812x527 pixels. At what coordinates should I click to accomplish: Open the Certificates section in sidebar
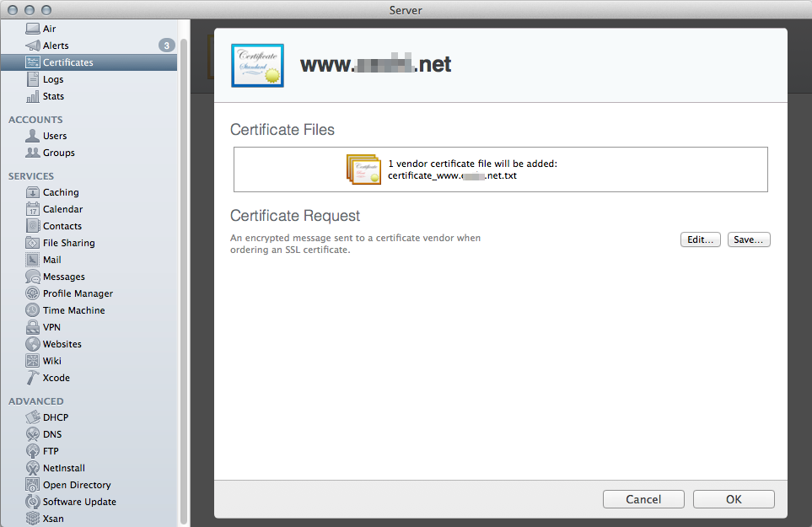point(67,62)
